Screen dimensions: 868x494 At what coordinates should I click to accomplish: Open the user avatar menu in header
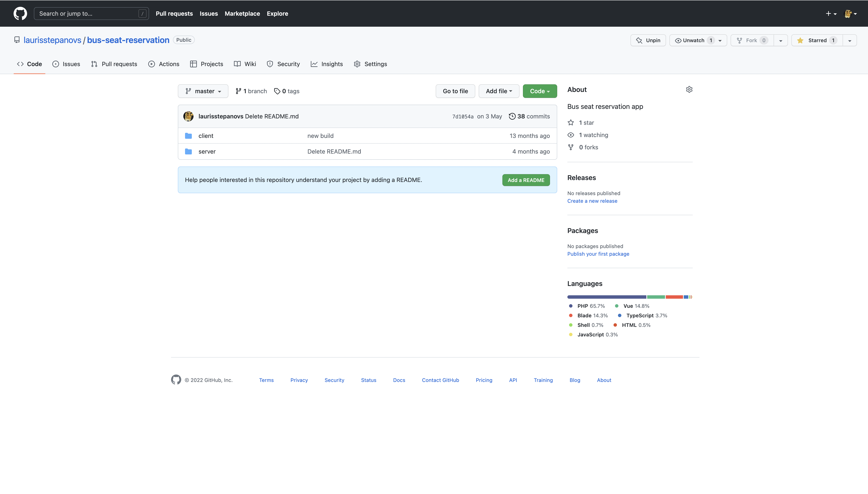[x=850, y=14]
